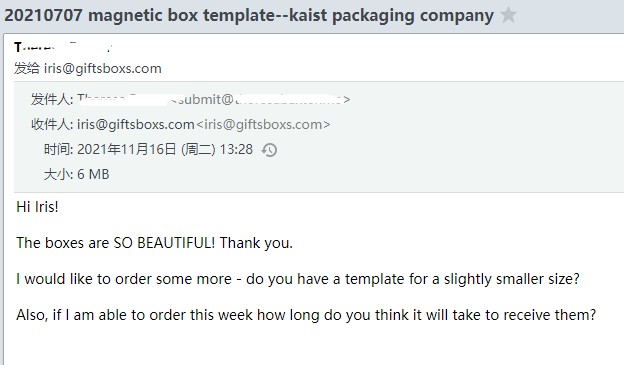Click the bracketed <iris@giftsboxs.com> address
This screenshot has height=365, width=624.
263,125
